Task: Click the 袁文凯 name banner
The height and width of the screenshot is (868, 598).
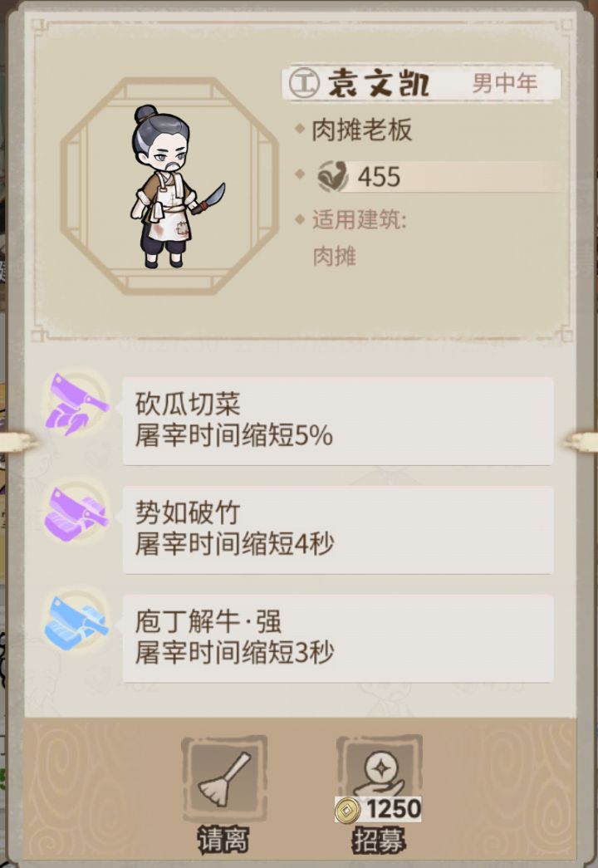Action: point(421,83)
